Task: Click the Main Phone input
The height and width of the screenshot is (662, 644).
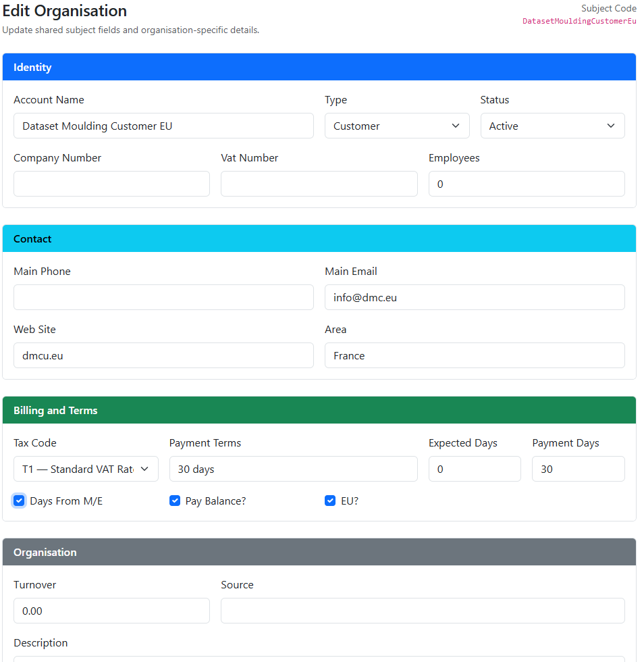Action: point(163,297)
